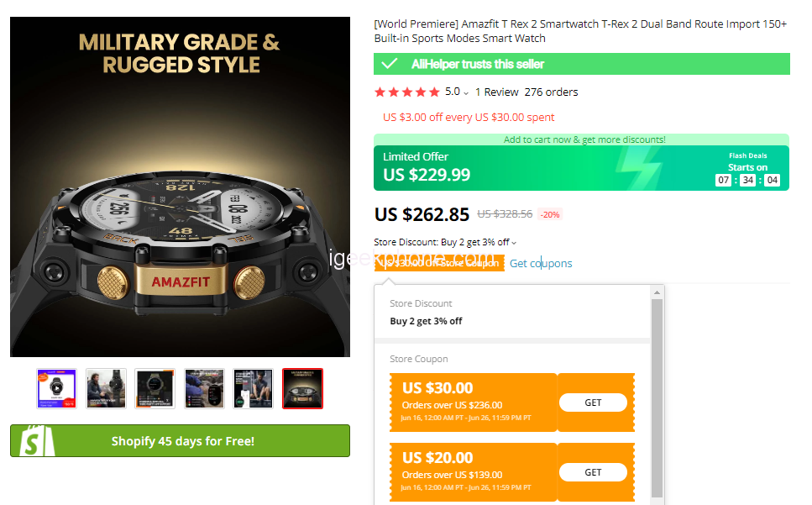Click the -20% discount badge
Viewport: 812px width, 505px height.
(550, 214)
